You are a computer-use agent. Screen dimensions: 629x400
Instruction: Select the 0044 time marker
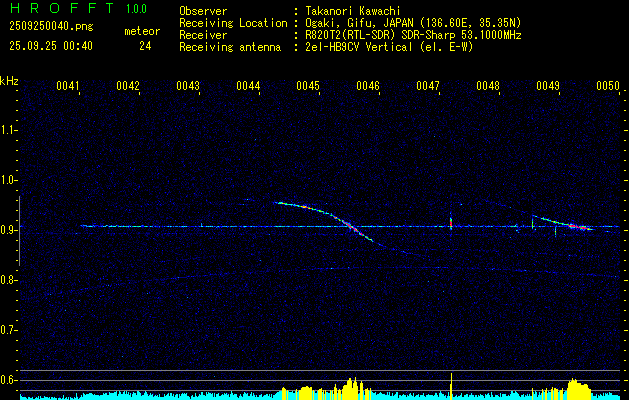pos(249,87)
